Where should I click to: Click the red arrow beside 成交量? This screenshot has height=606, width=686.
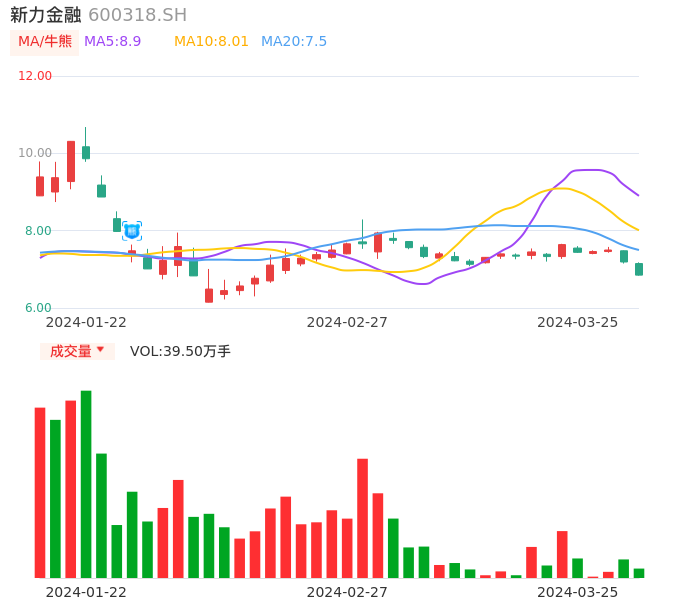coord(100,350)
